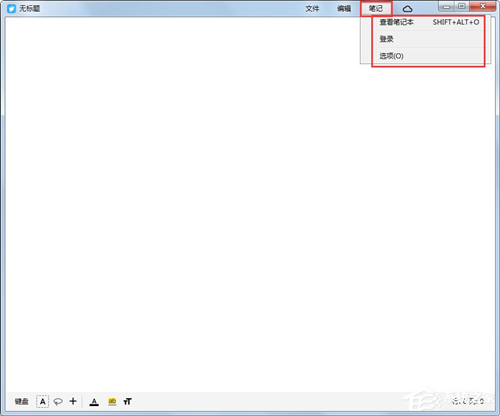Screen dimensions: 500x416
Task: Collapse the open 笔记 menu
Action: [x=376, y=9]
